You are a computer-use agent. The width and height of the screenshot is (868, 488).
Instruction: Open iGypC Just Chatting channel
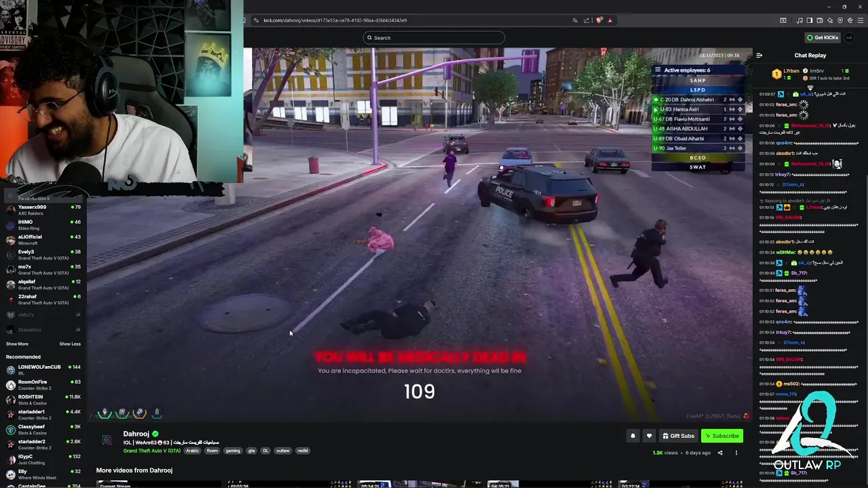pos(43,460)
